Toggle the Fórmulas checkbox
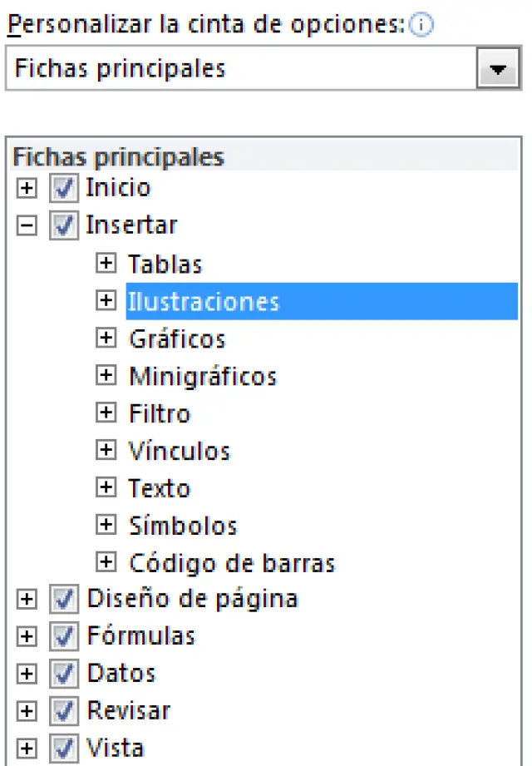The width and height of the screenshot is (532, 766). [64, 637]
